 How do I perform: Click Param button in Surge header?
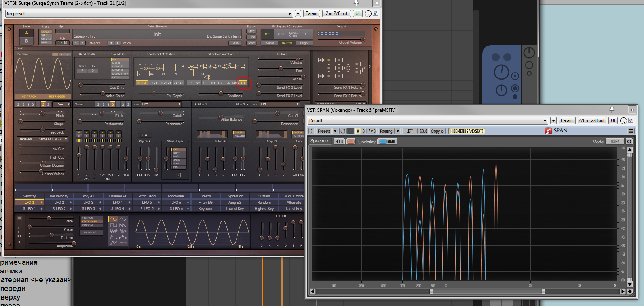point(312,13)
